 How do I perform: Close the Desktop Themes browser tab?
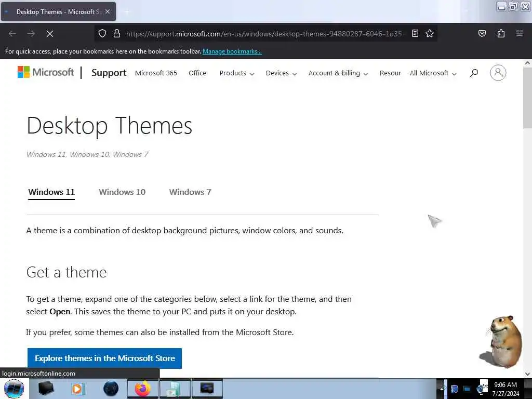click(108, 11)
